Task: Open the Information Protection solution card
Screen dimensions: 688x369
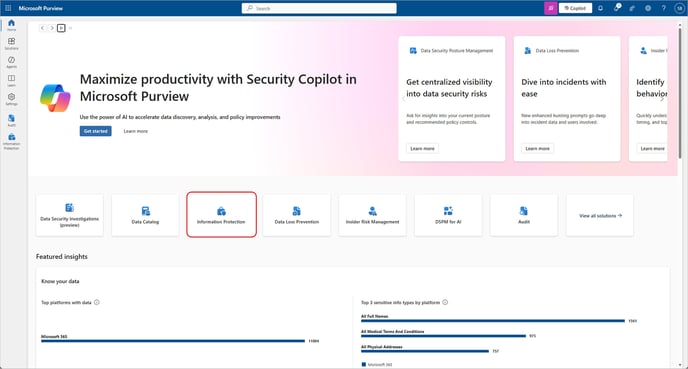Action: (221, 215)
